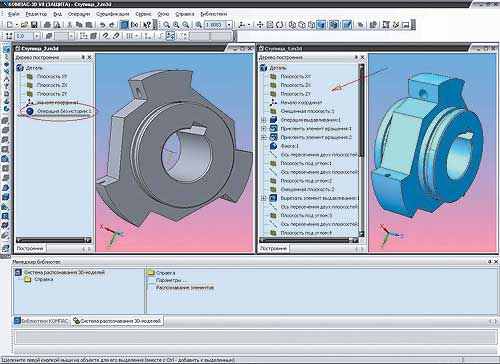Viewport: 500px width, 364px height.
Task: Toggle the shaded with edges display icon
Action: pos(334,25)
